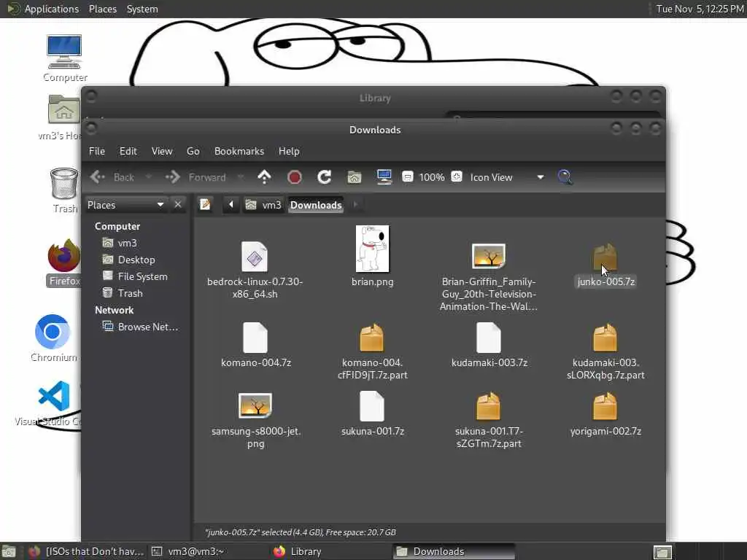Switch to the Library taskbar window
The image size is (747, 560).
(x=331, y=551)
